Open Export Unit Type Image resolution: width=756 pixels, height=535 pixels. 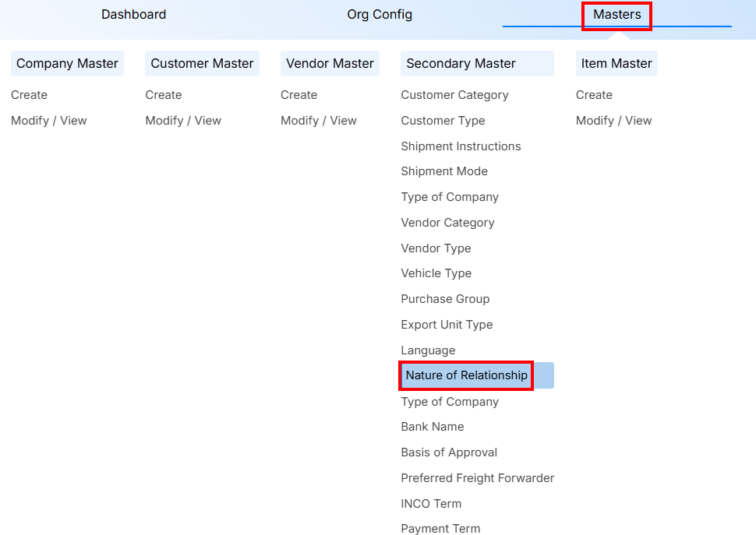(x=447, y=325)
